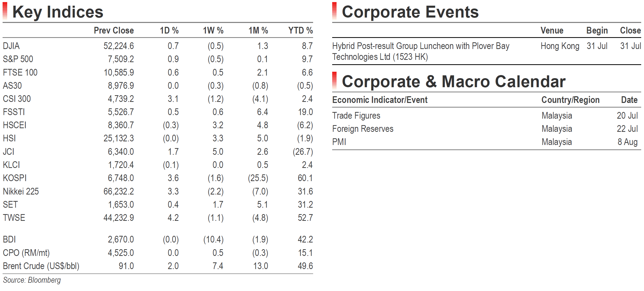
Task: Select the PMI calendar entry
Action: [x=339, y=142]
